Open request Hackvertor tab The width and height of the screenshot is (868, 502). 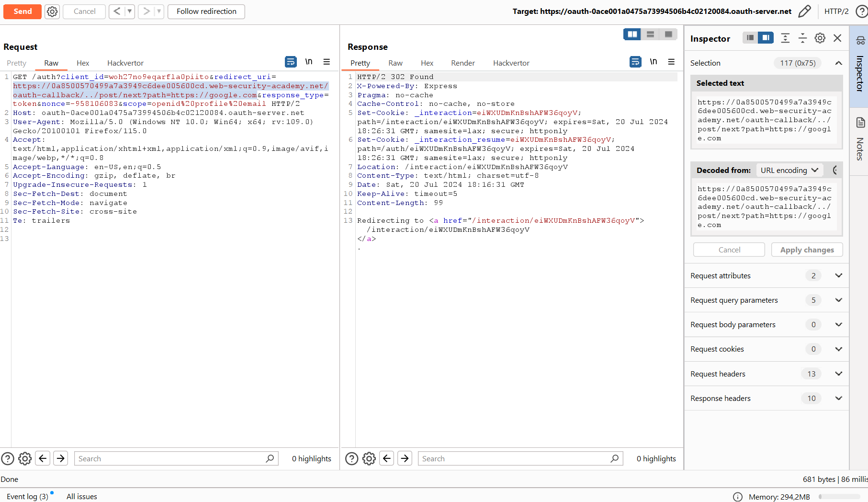(x=125, y=63)
